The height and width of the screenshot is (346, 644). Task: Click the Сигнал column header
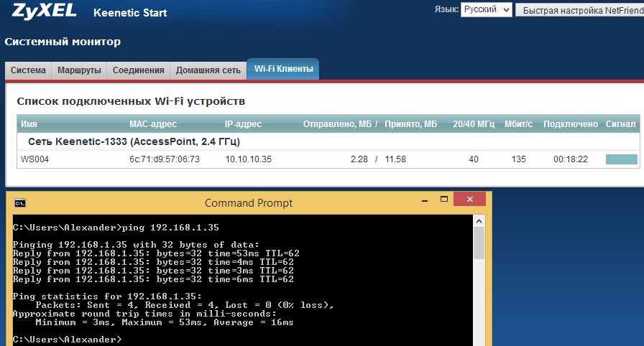click(x=620, y=124)
